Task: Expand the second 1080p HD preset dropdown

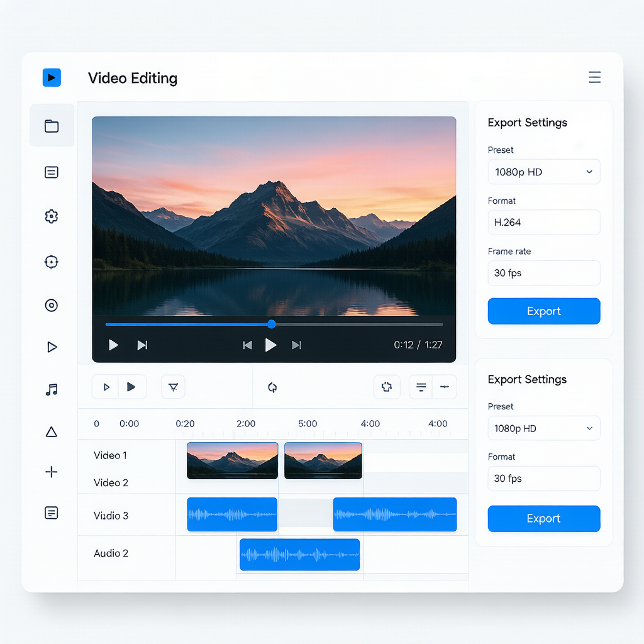Action: point(544,428)
